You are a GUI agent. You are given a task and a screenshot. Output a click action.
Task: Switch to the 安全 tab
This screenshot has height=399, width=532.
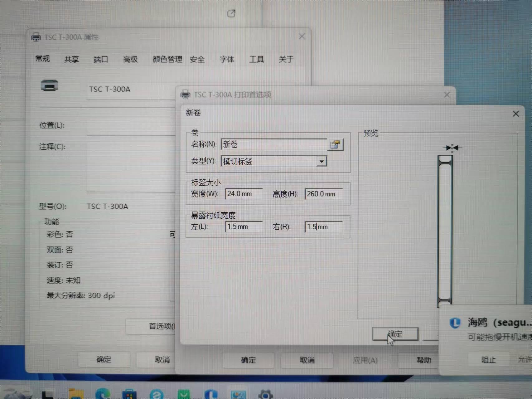tap(197, 59)
